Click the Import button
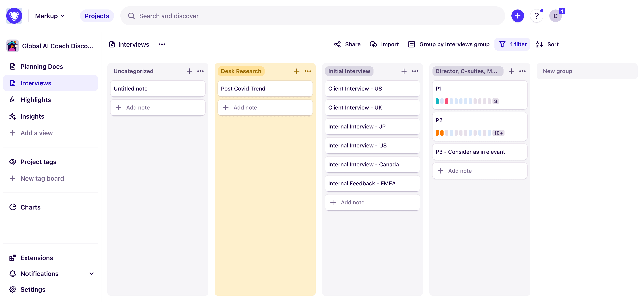The width and height of the screenshot is (644, 302). coord(384,44)
